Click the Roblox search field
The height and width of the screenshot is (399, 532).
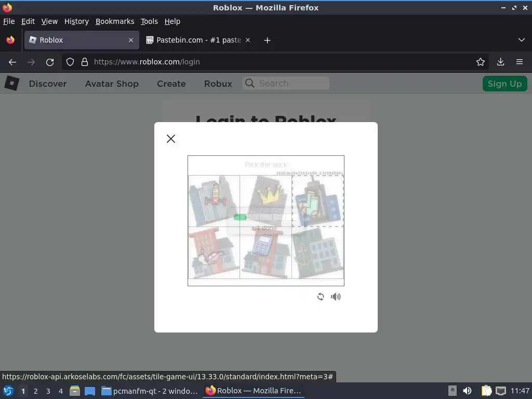[286, 83]
